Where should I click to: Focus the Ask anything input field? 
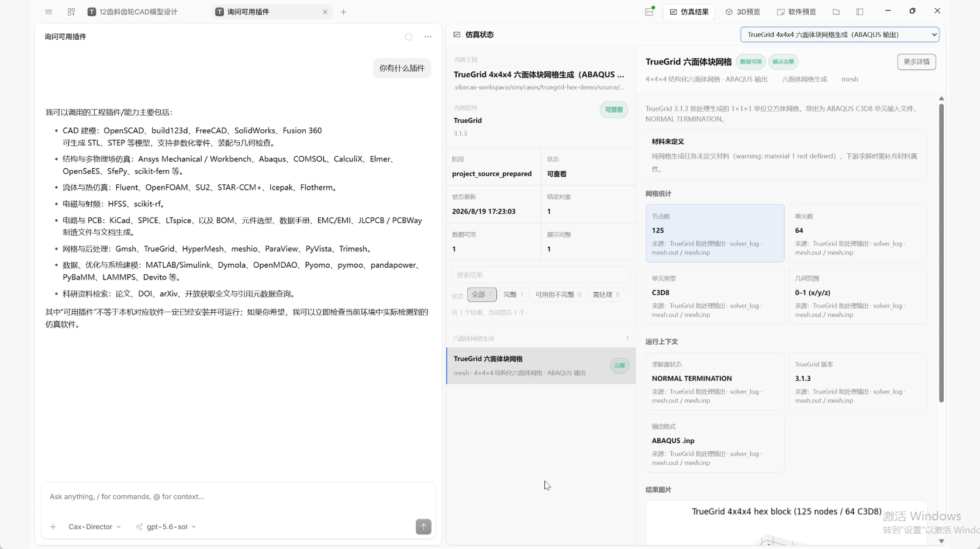point(238,497)
